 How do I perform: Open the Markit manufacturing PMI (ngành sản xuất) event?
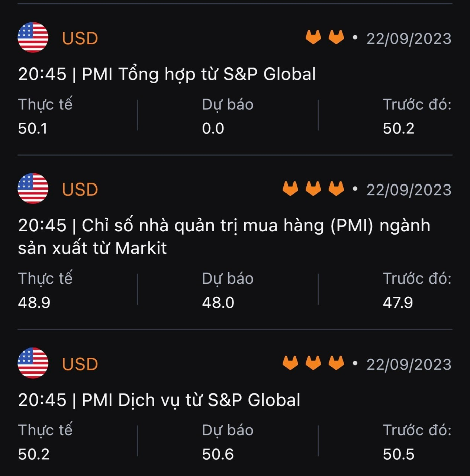(x=224, y=237)
